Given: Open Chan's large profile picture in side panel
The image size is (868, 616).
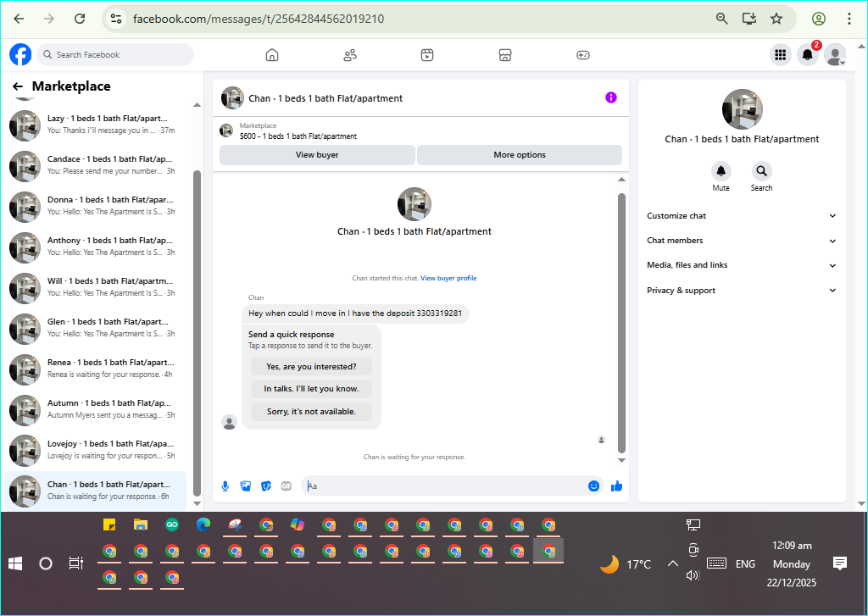Looking at the screenshot, I should pyautogui.click(x=742, y=109).
